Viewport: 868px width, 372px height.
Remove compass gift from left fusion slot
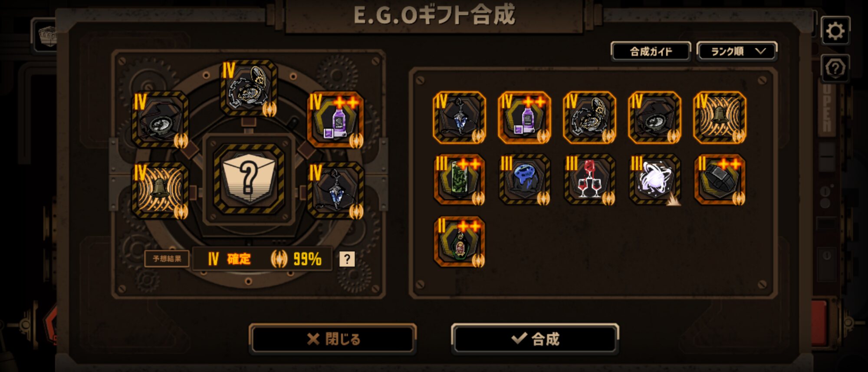coord(160,120)
